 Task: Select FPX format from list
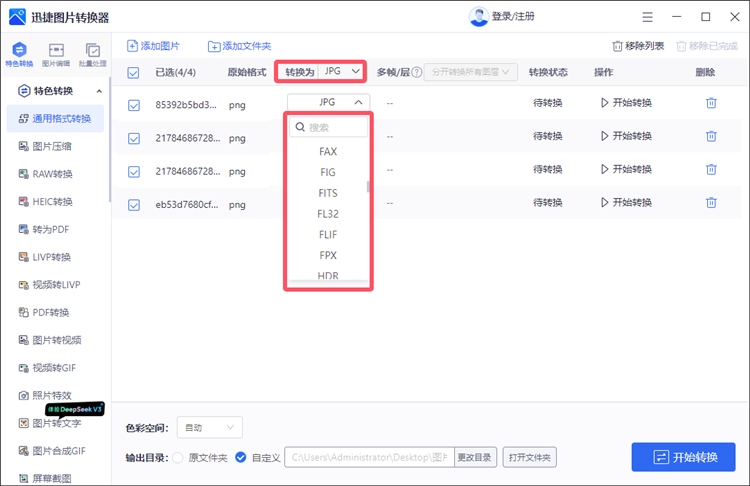(x=328, y=255)
